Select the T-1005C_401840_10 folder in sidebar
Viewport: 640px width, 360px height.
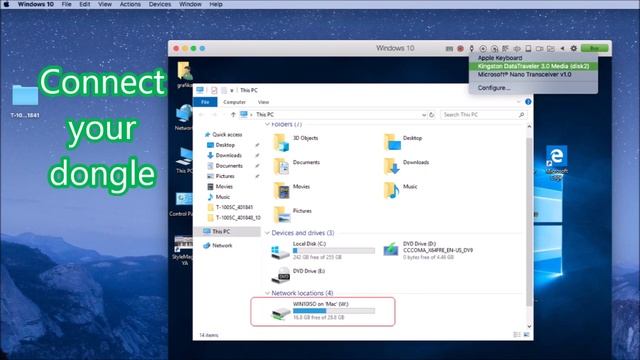233,218
